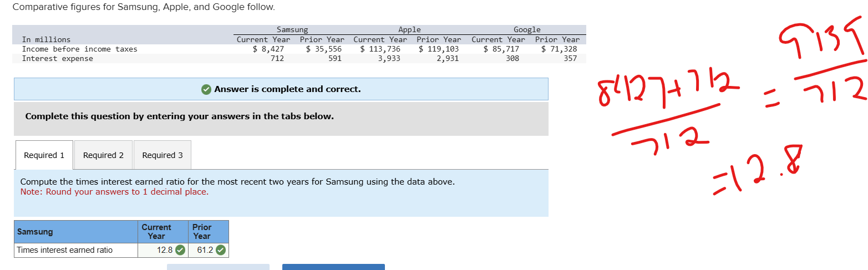Switch to the Required 3 tab
This screenshot has width=868, height=270.
coord(163,155)
